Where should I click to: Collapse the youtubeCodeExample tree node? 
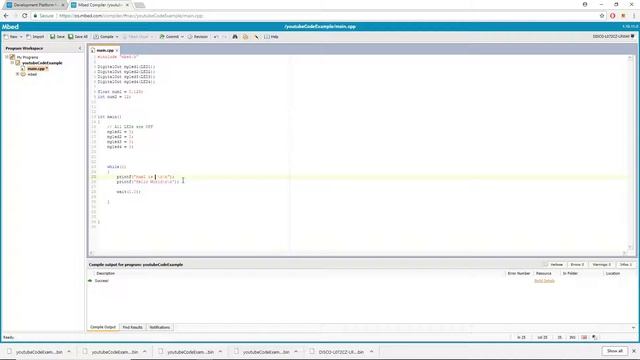(12, 63)
